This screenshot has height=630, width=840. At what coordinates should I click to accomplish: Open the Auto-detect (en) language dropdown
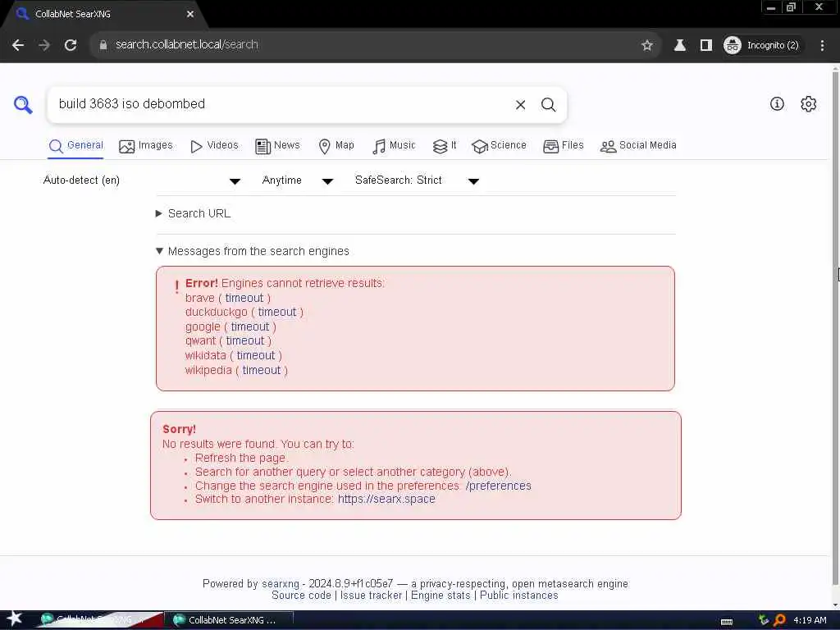coord(142,180)
